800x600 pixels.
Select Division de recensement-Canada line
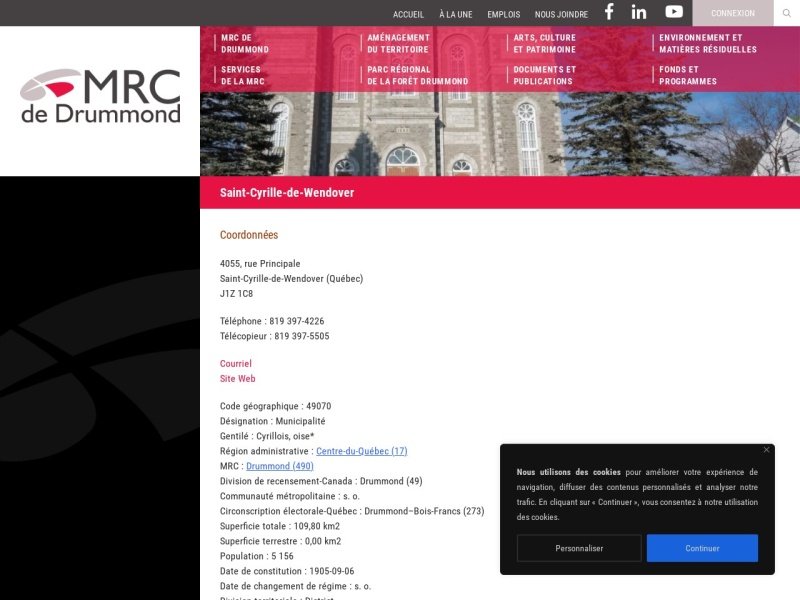click(321, 481)
